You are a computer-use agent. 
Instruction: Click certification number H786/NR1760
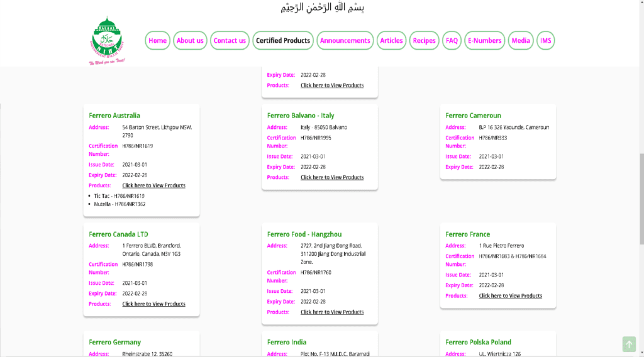pos(316,273)
